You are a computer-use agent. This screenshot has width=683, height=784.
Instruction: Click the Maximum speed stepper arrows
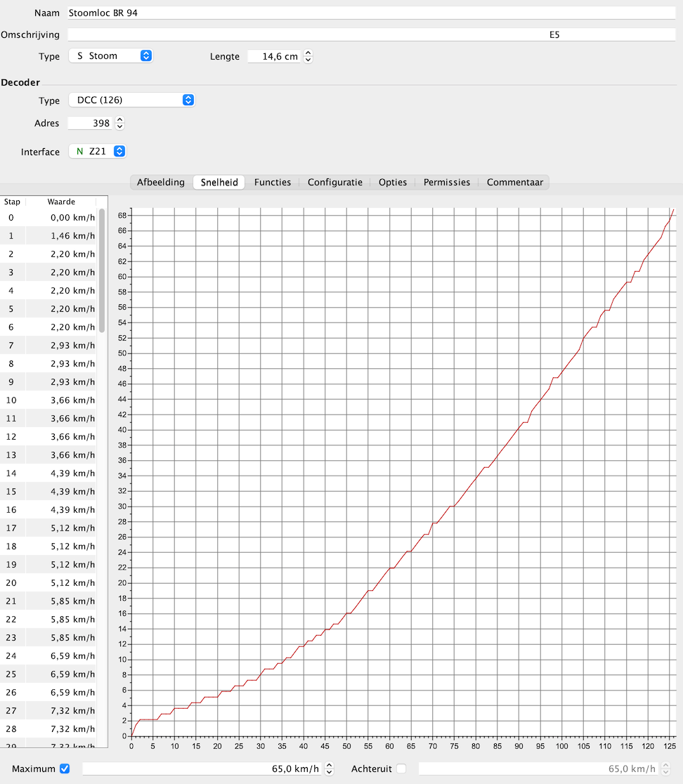coord(330,769)
